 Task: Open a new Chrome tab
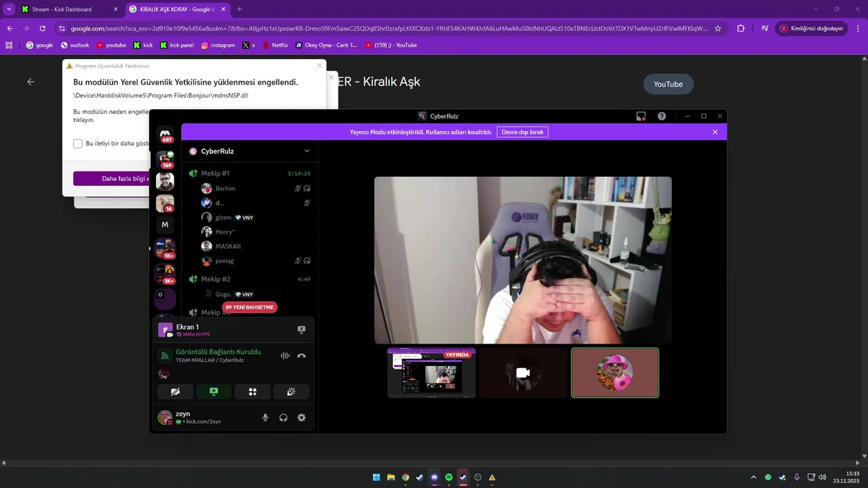click(x=239, y=9)
